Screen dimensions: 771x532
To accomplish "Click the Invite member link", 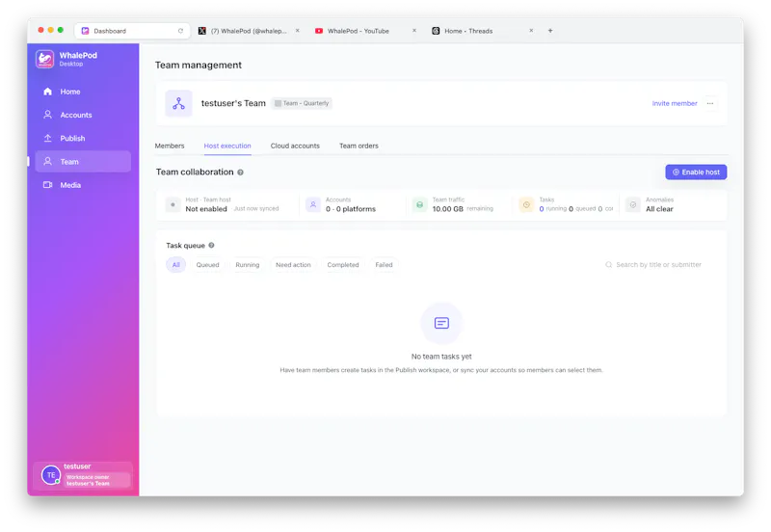I will pos(674,103).
